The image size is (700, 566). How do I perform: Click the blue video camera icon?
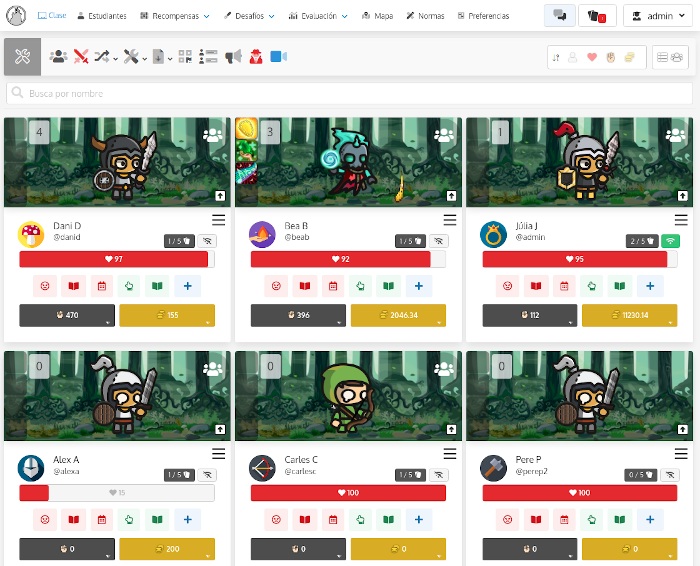(279, 57)
